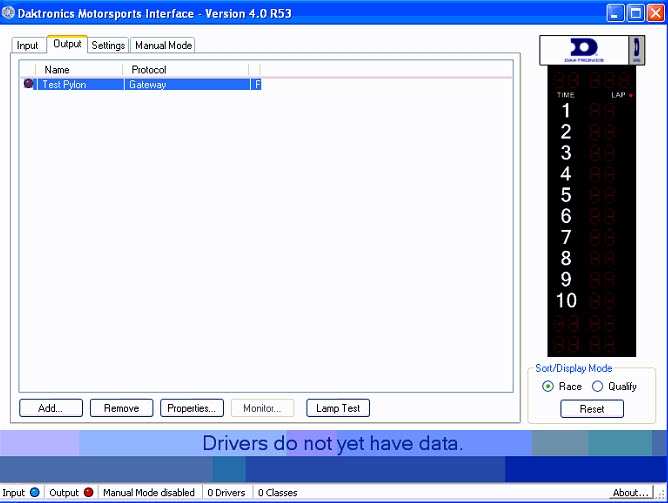
Task: Select the Race radio button
Action: (547, 386)
